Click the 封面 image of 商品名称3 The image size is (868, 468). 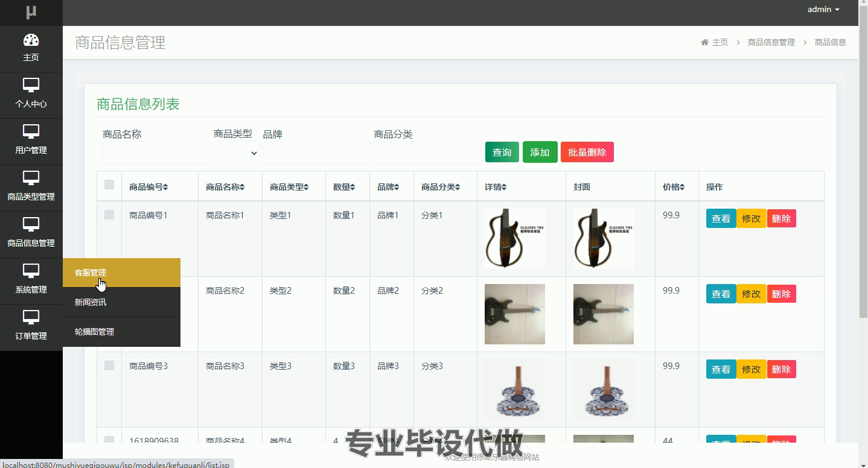coord(604,390)
